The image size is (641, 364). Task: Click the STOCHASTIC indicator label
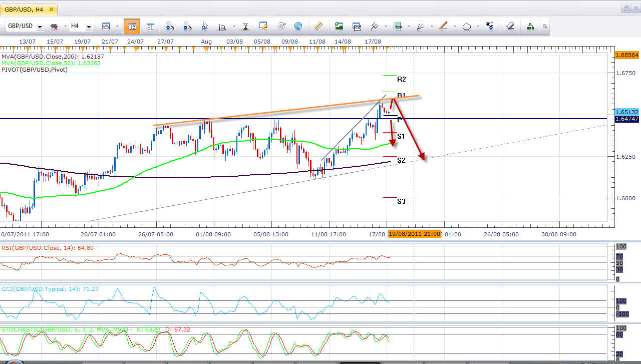tap(95, 329)
